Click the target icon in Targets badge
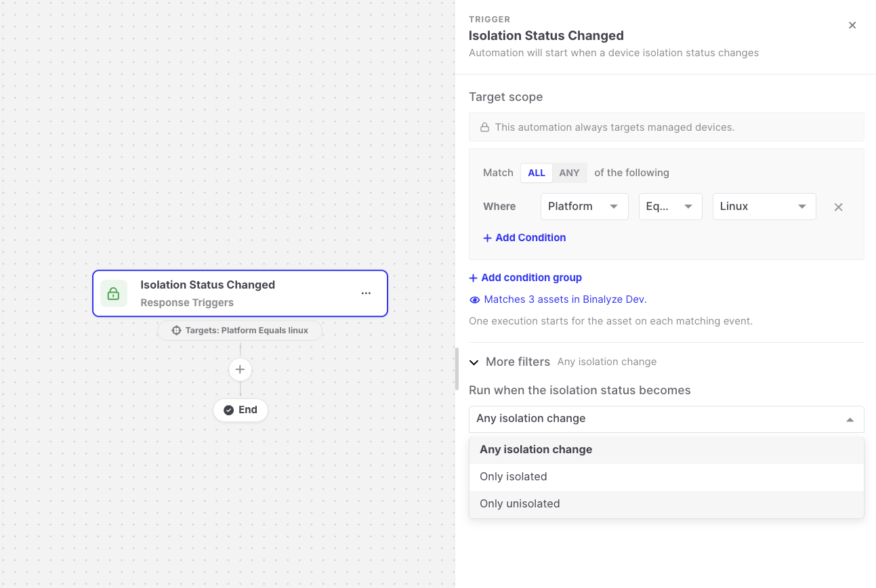876x588 pixels. click(176, 331)
